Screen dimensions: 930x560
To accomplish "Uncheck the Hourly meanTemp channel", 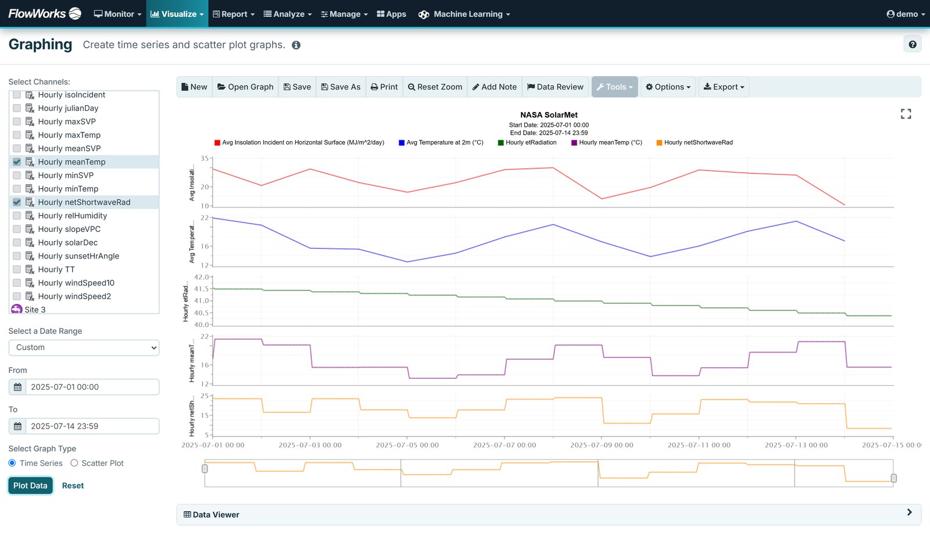I will coord(17,162).
